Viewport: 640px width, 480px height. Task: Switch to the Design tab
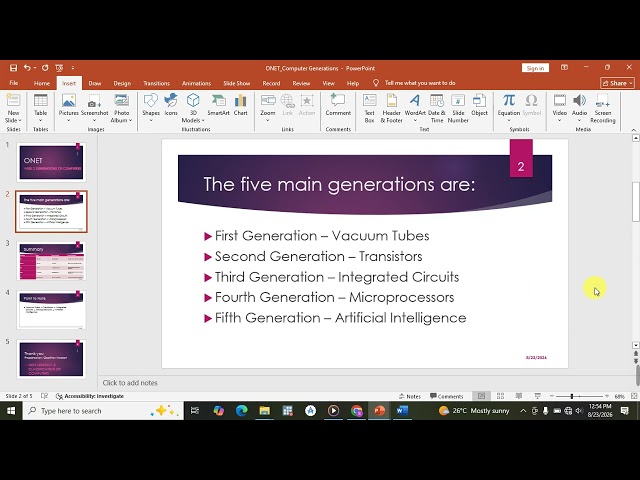tap(122, 83)
